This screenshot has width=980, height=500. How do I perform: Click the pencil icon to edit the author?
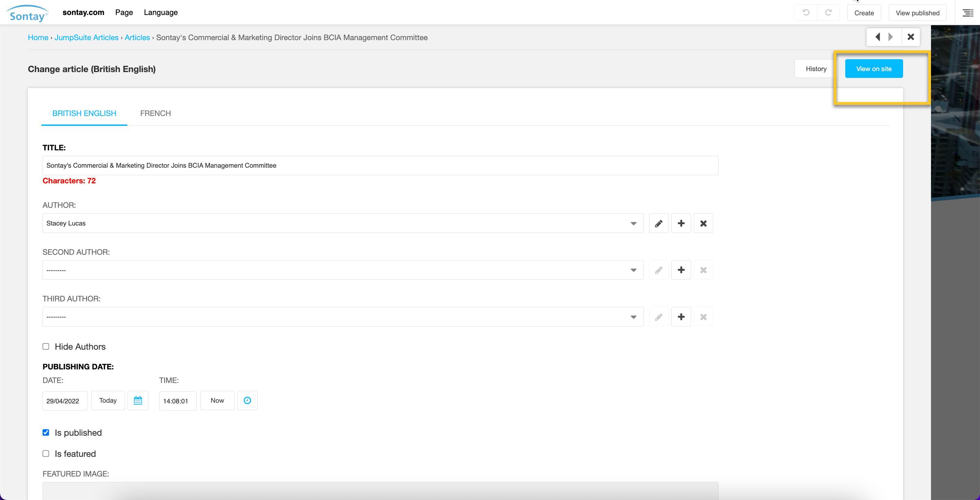(658, 223)
